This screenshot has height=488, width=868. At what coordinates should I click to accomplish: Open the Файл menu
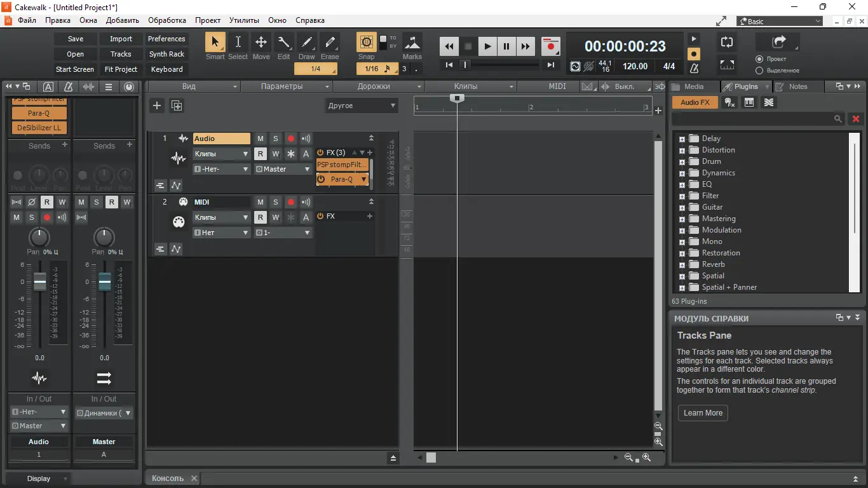27,20
